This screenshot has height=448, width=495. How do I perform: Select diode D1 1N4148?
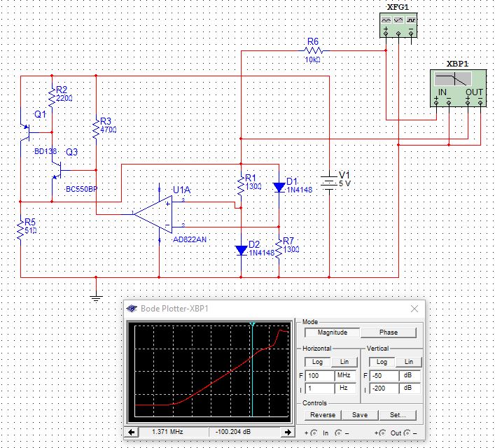(279, 188)
